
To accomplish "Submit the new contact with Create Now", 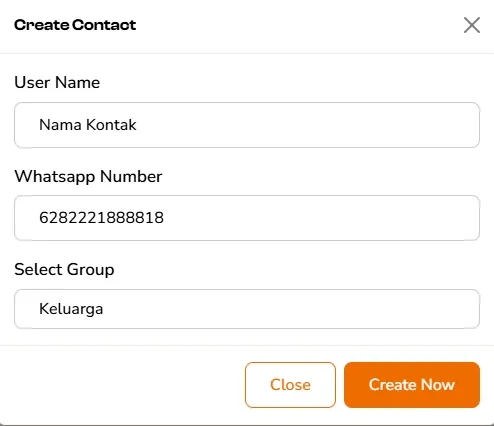I will [412, 385].
